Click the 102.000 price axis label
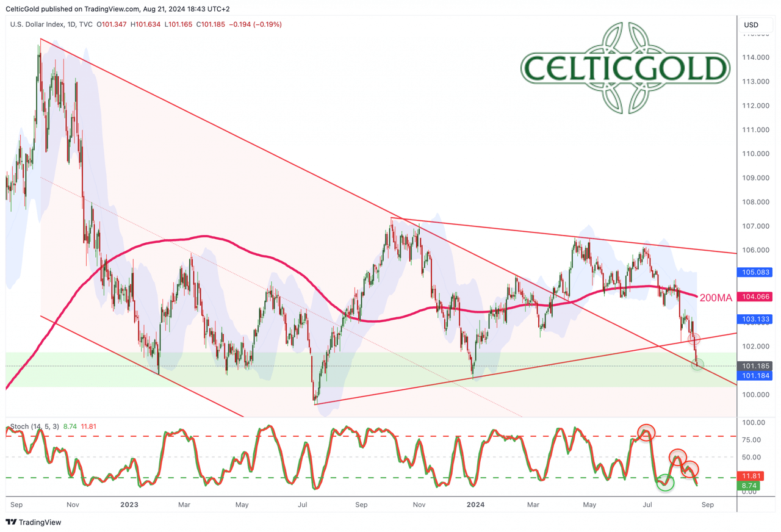The height and width of the screenshot is (532, 781). pos(755,347)
